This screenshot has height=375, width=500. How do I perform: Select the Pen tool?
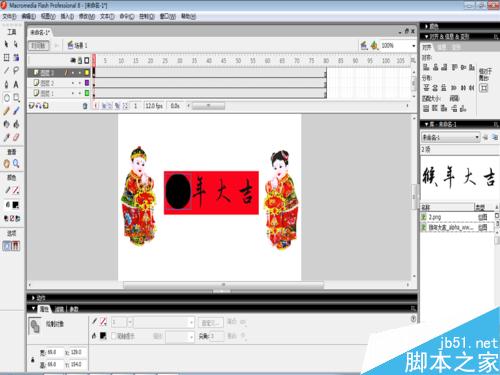6,84
